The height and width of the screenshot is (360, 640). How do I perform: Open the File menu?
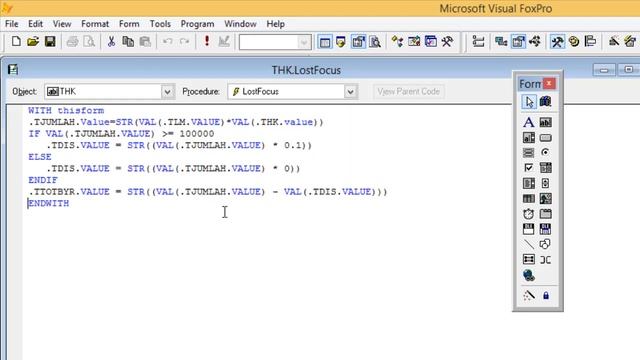click(11, 24)
